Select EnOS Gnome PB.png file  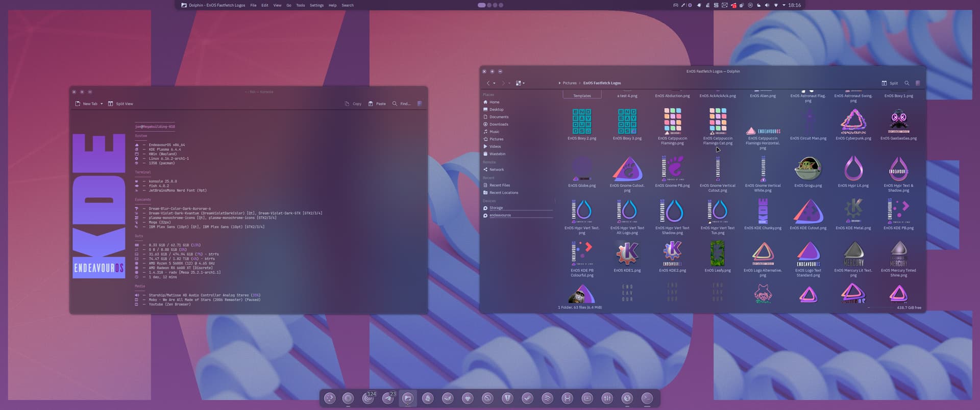click(673, 172)
